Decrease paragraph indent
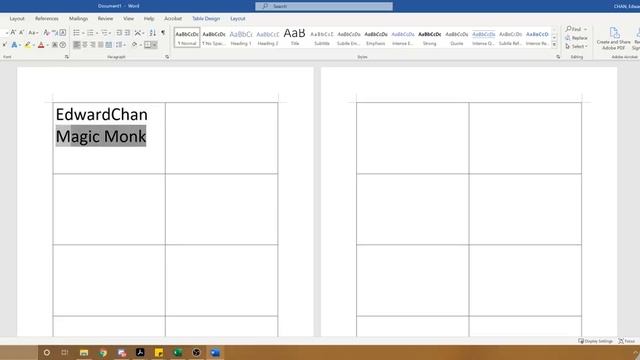 [x=119, y=33]
